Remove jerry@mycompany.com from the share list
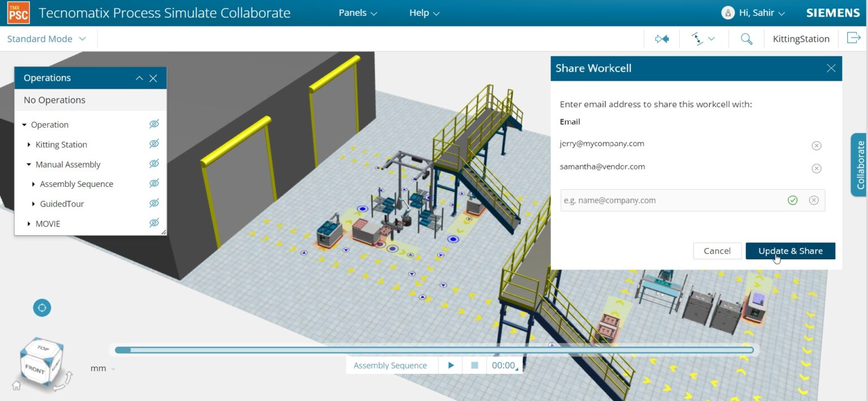 click(x=816, y=145)
